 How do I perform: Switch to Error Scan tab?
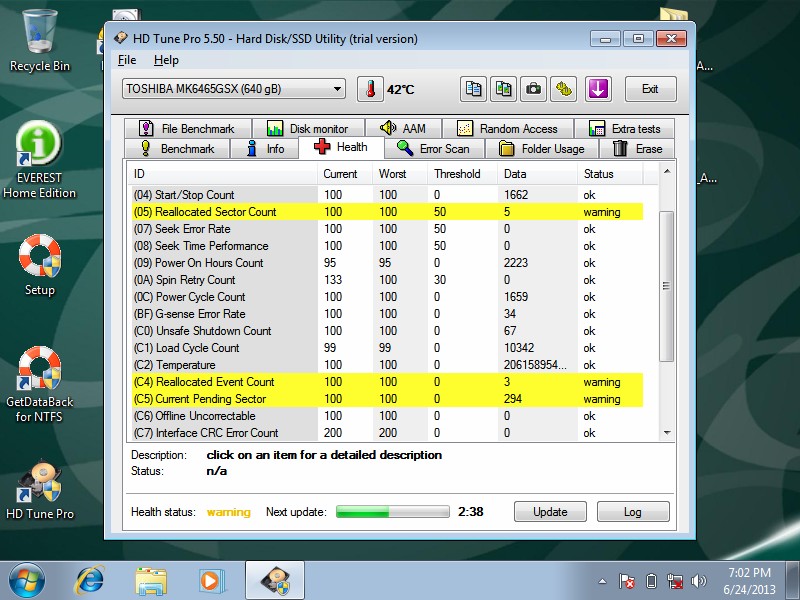point(433,148)
